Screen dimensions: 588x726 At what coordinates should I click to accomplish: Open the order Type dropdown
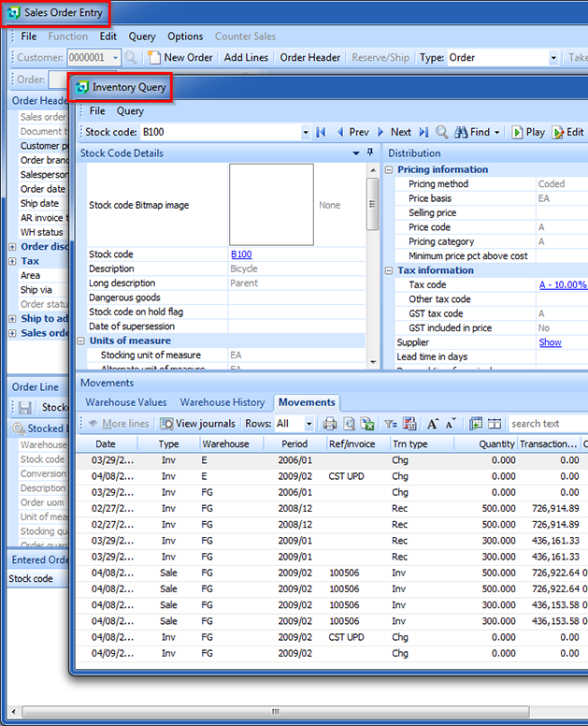point(553,58)
